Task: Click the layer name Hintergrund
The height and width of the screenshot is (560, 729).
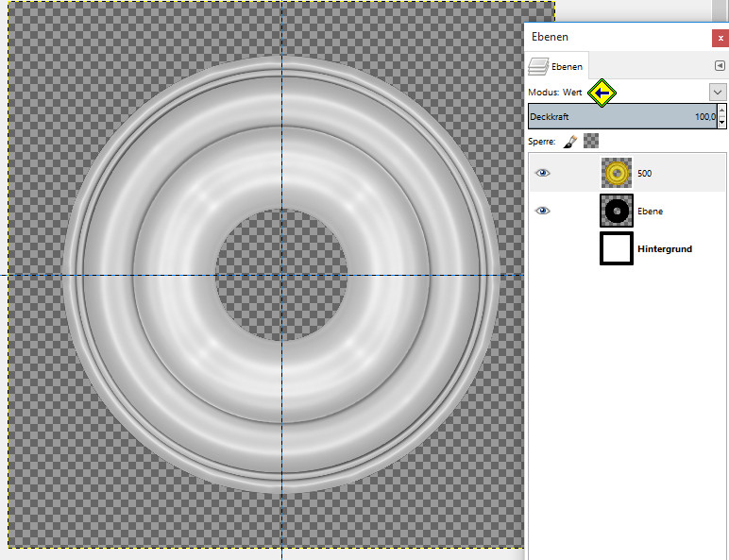Action: pos(665,249)
